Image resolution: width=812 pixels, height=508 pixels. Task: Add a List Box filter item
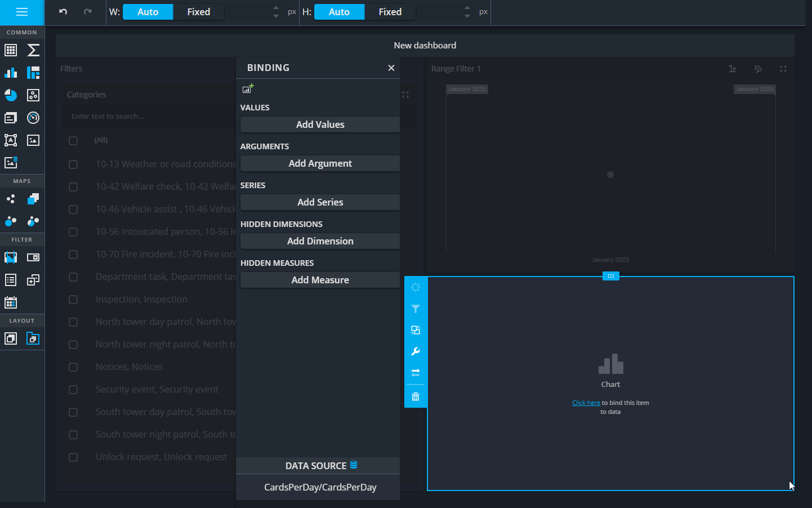point(11,280)
